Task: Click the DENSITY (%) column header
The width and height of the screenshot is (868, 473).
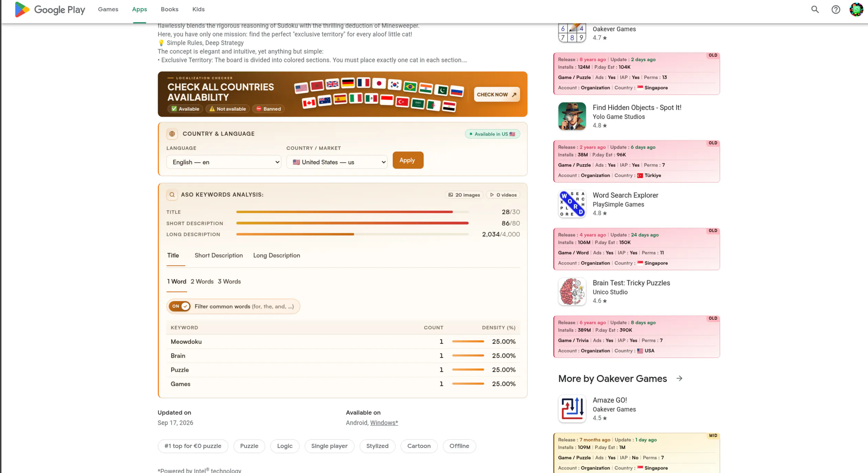Action: (x=499, y=328)
